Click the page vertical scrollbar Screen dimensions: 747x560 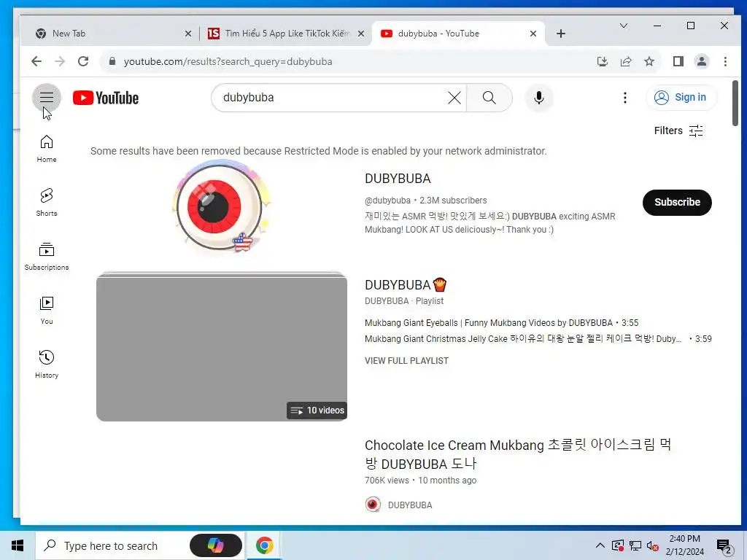(735, 104)
